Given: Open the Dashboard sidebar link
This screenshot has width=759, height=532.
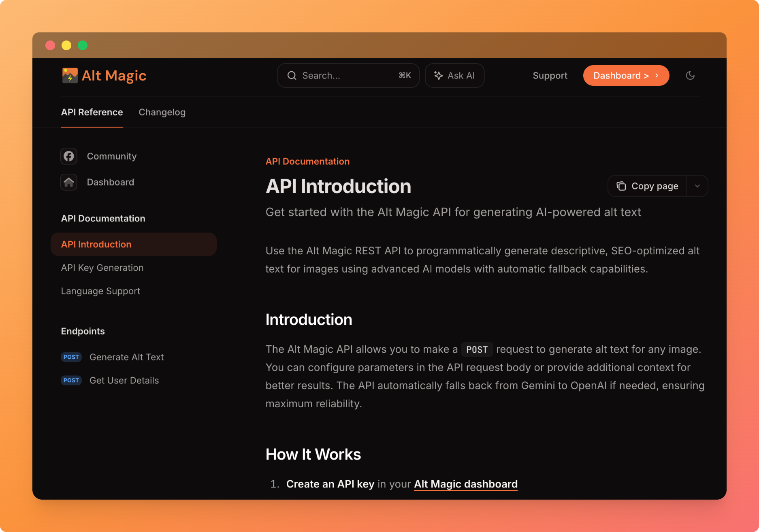Looking at the screenshot, I should pos(111,182).
